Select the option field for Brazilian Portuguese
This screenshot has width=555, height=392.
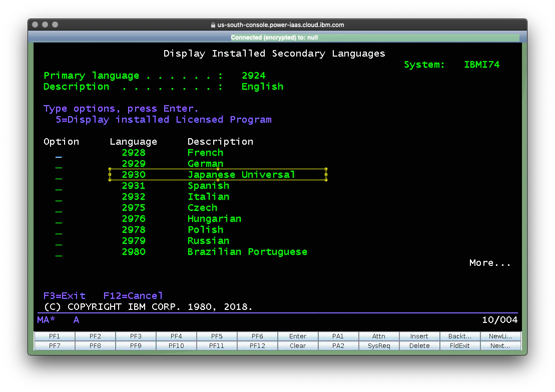click(59, 252)
